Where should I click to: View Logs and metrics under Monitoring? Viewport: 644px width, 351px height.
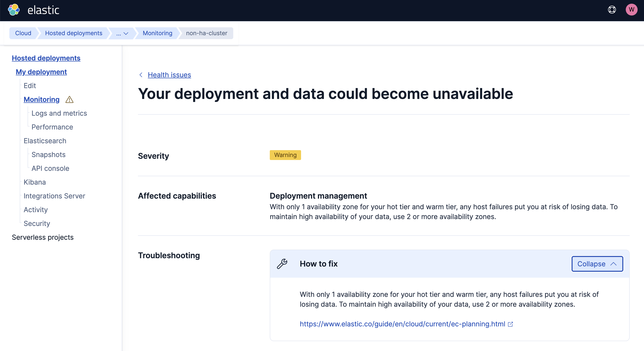59,113
